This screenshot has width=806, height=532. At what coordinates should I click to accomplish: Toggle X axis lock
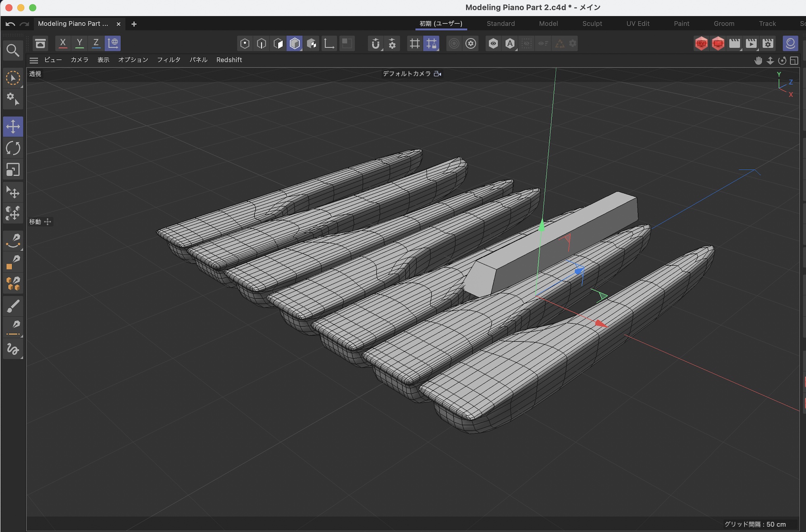pyautogui.click(x=63, y=43)
